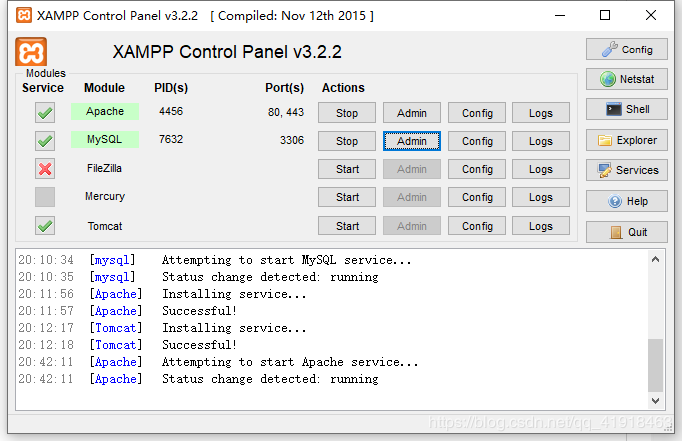The width and height of the screenshot is (682, 441).
Task: Click Apache ports 80, 443
Action: pos(286,112)
